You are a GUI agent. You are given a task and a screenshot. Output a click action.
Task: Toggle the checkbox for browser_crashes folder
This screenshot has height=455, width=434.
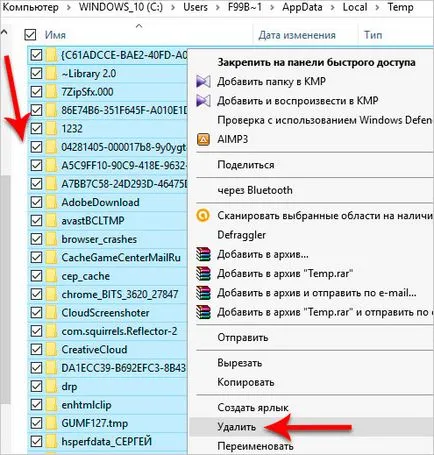[36, 239]
